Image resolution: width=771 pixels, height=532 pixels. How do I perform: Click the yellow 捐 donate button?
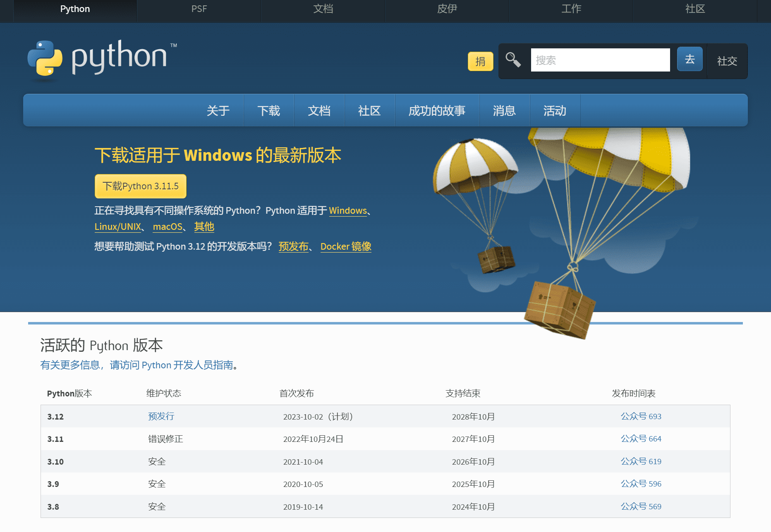click(x=480, y=61)
